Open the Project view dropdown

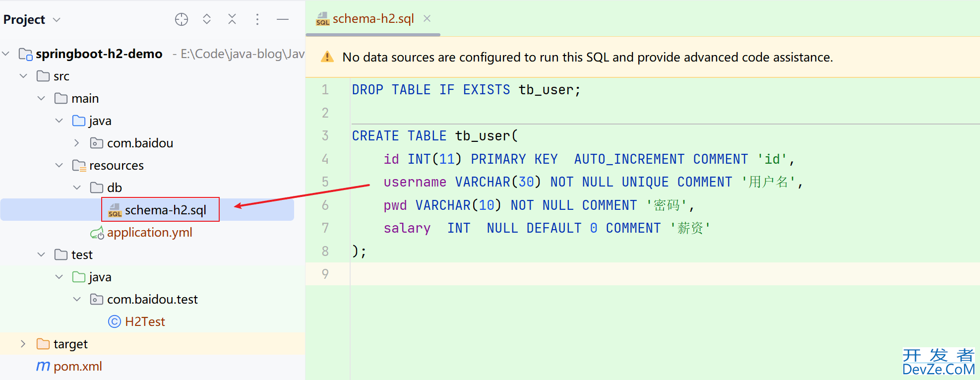(x=57, y=20)
